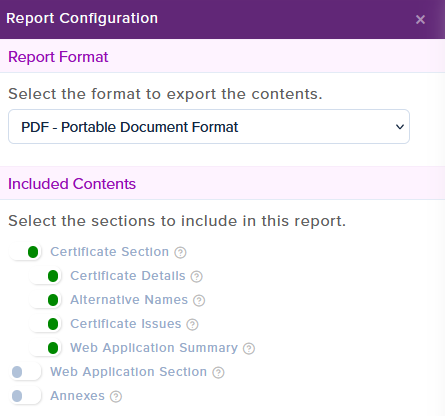445x416 pixels.
Task: Collapse the Included Contents section header
Action: pyautogui.click(x=222, y=183)
